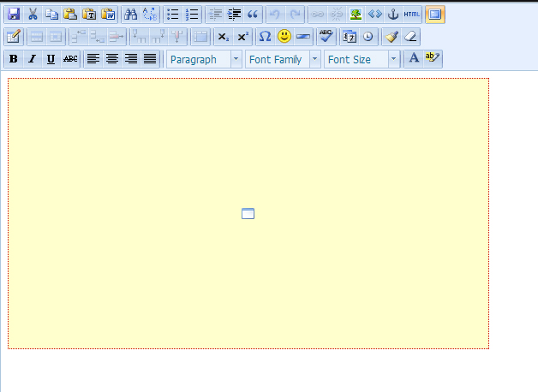Image resolution: width=538 pixels, height=392 pixels.
Task: Clean up messy code with the brush icon
Action: (x=392, y=37)
